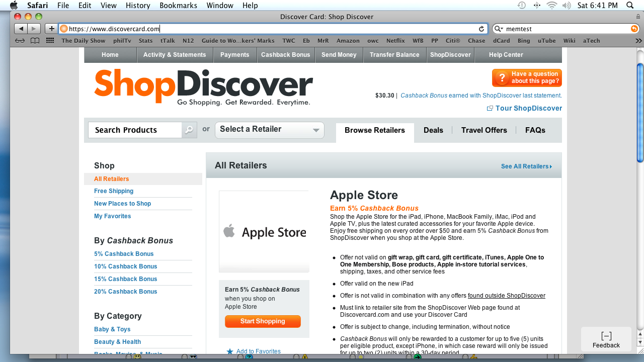The height and width of the screenshot is (362, 644).
Task: Click Send Money in the navigation bar
Action: click(339, 55)
